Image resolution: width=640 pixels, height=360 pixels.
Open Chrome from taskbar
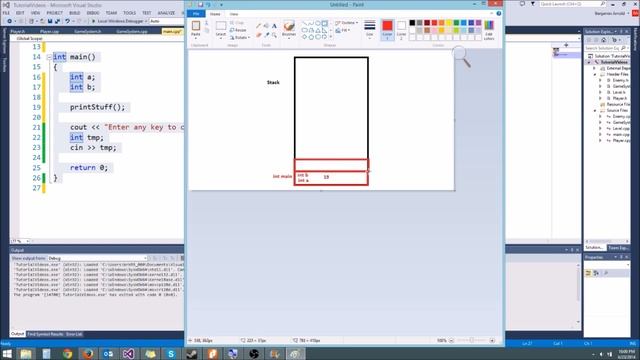[67, 354]
